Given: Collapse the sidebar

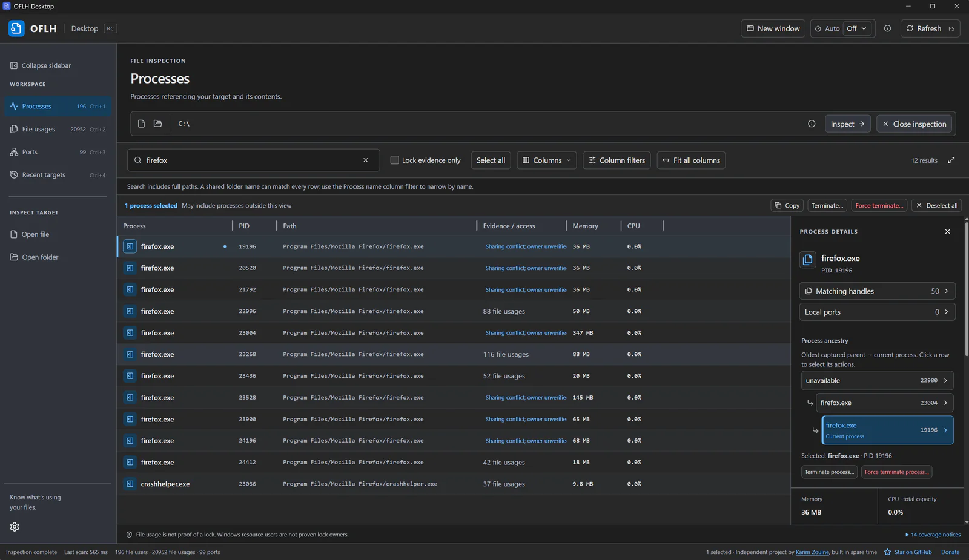Looking at the screenshot, I should pyautogui.click(x=41, y=65).
